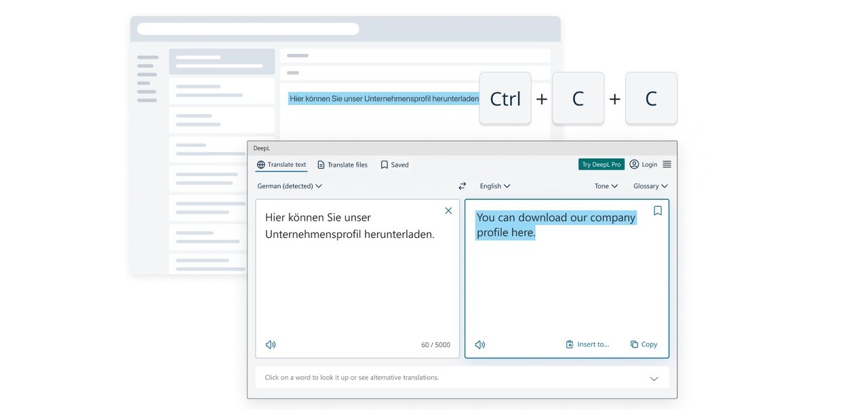Image resolution: width=868 pixels, height=410 pixels.
Task: Expand the word lookup panel chevron
Action: click(x=654, y=378)
